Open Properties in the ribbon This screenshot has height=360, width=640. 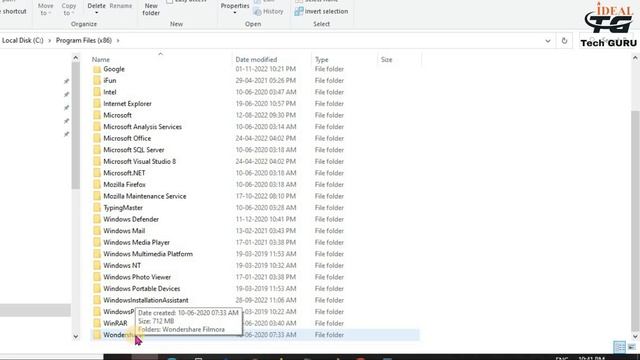point(235,8)
